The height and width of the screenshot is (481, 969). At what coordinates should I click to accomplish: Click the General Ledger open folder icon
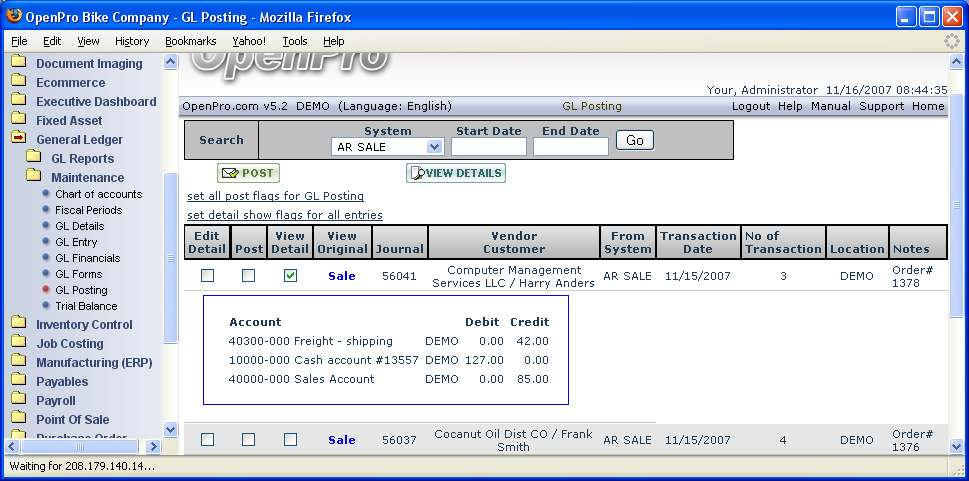(x=18, y=140)
